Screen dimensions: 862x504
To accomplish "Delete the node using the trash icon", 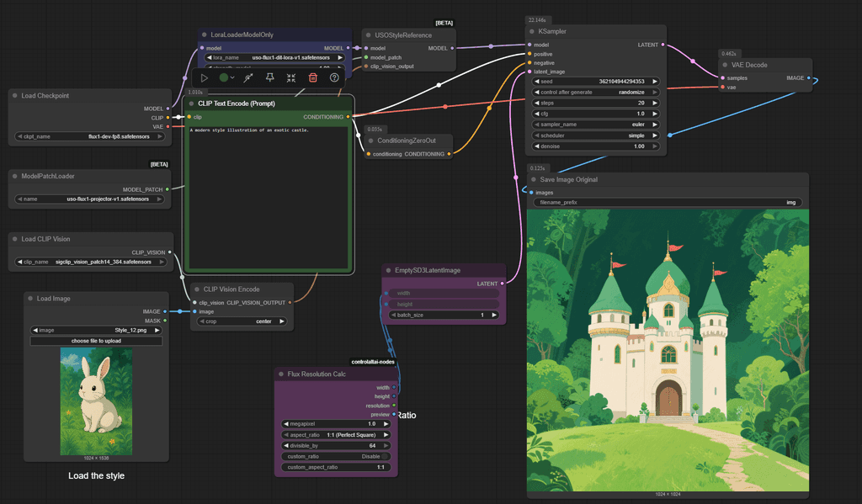I will pyautogui.click(x=311, y=77).
